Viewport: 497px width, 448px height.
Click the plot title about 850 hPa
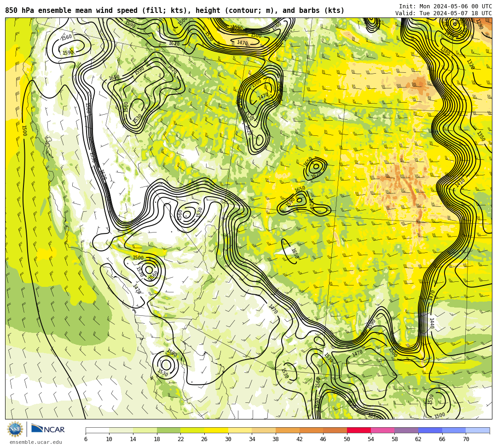(x=175, y=11)
